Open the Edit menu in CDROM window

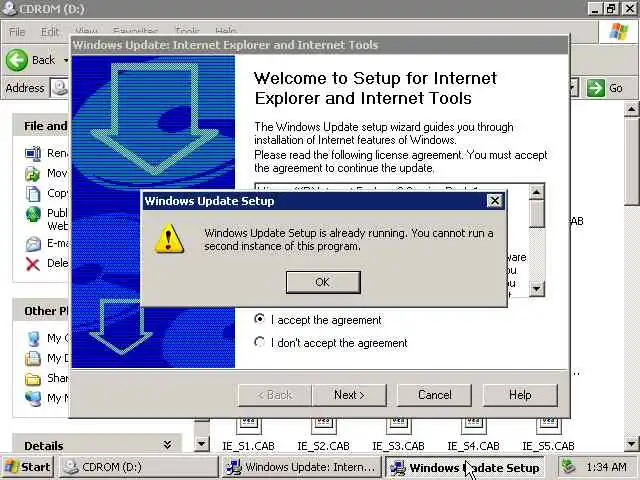pyautogui.click(x=50, y=31)
